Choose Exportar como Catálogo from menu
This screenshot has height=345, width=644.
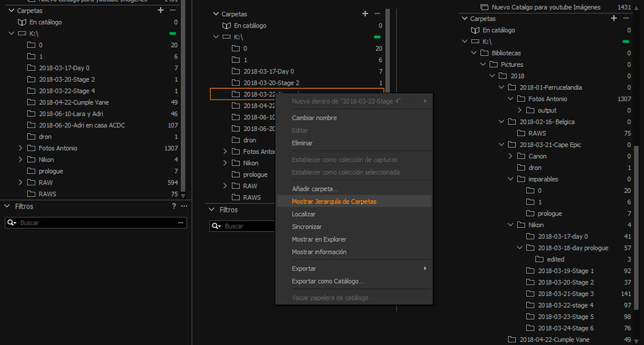point(328,281)
